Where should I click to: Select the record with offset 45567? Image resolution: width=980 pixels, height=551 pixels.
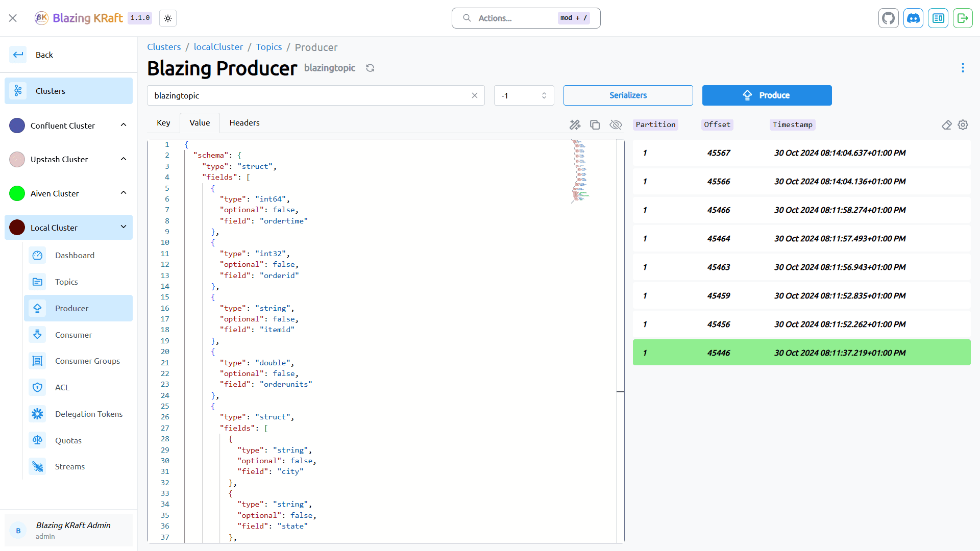tap(801, 153)
